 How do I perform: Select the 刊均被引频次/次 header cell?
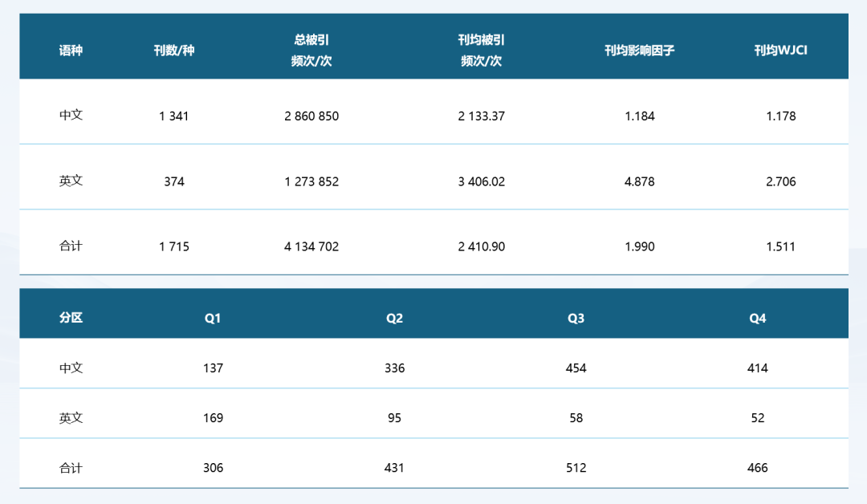[x=481, y=51]
